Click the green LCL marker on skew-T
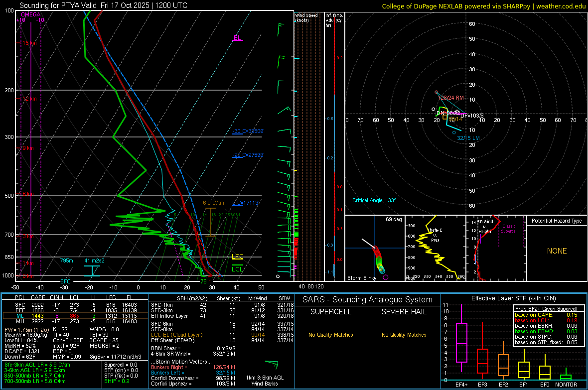588x390 pixels. click(237, 268)
